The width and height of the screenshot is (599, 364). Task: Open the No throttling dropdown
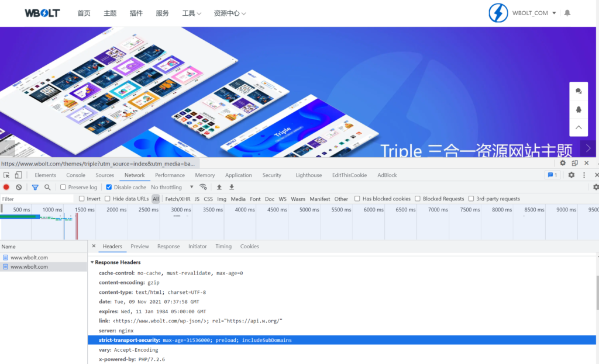(x=172, y=187)
